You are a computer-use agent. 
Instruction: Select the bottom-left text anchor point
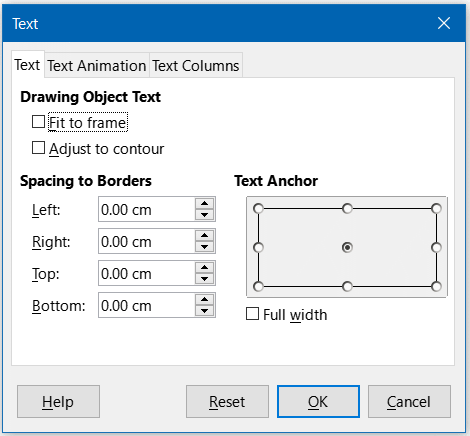[258, 286]
